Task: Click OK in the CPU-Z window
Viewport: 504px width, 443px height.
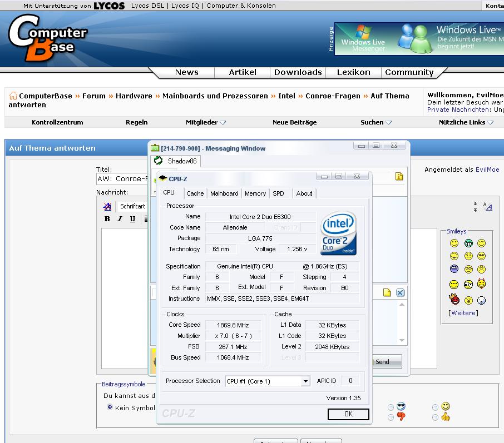Action: click(348, 414)
